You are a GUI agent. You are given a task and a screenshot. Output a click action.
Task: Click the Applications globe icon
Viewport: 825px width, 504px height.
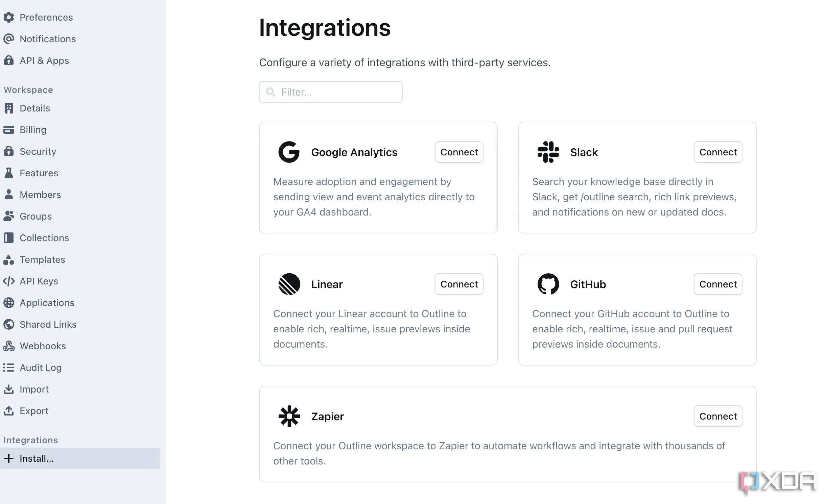[x=9, y=303]
